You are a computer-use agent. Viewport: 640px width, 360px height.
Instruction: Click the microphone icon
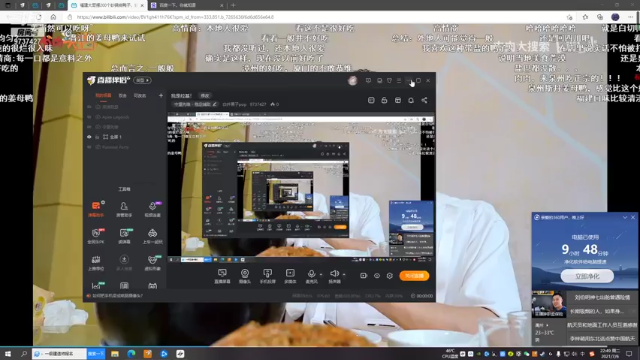pos(311,273)
